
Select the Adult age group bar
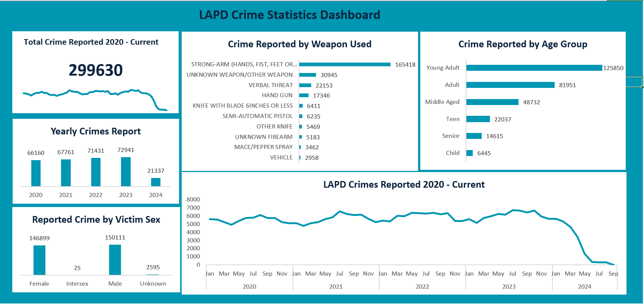tap(511, 85)
